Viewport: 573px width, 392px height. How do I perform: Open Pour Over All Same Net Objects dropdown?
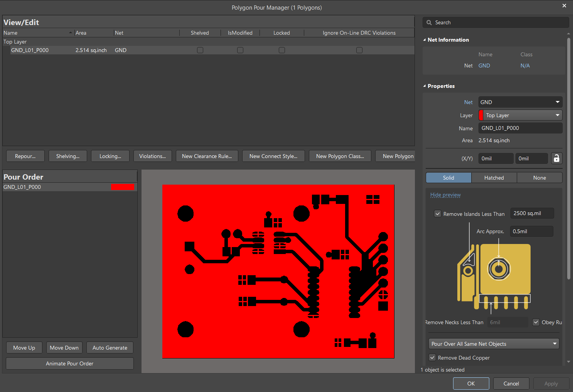[494, 344]
